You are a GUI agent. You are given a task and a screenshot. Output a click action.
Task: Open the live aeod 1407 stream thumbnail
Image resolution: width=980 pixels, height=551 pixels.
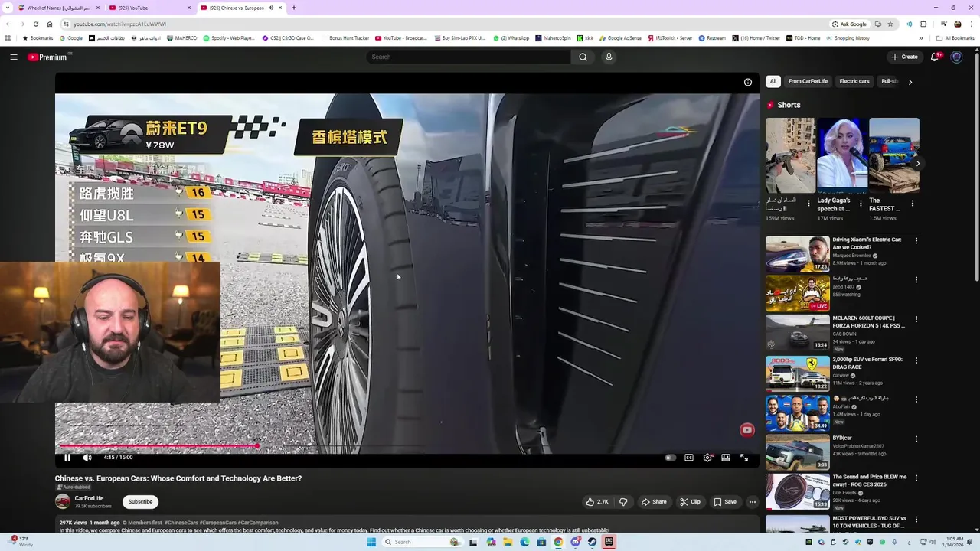[798, 293]
